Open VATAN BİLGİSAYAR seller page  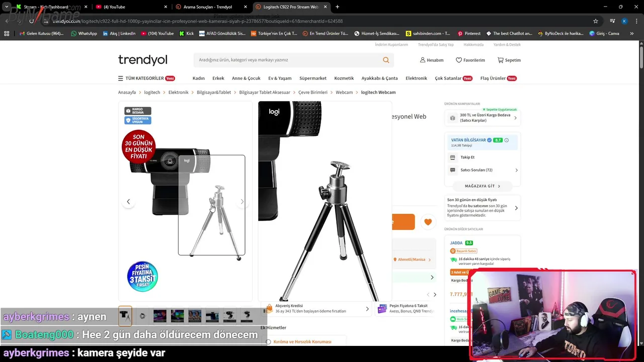pos(468,140)
